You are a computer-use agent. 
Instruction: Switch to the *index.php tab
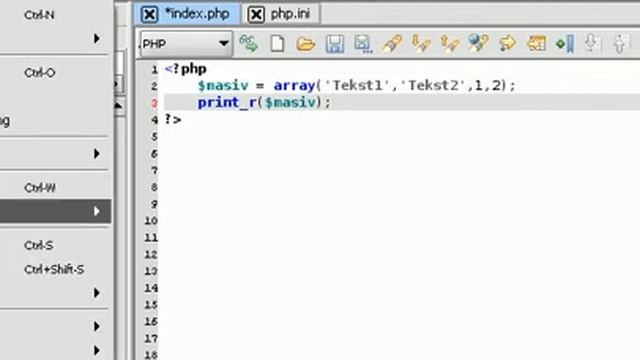[x=188, y=14]
